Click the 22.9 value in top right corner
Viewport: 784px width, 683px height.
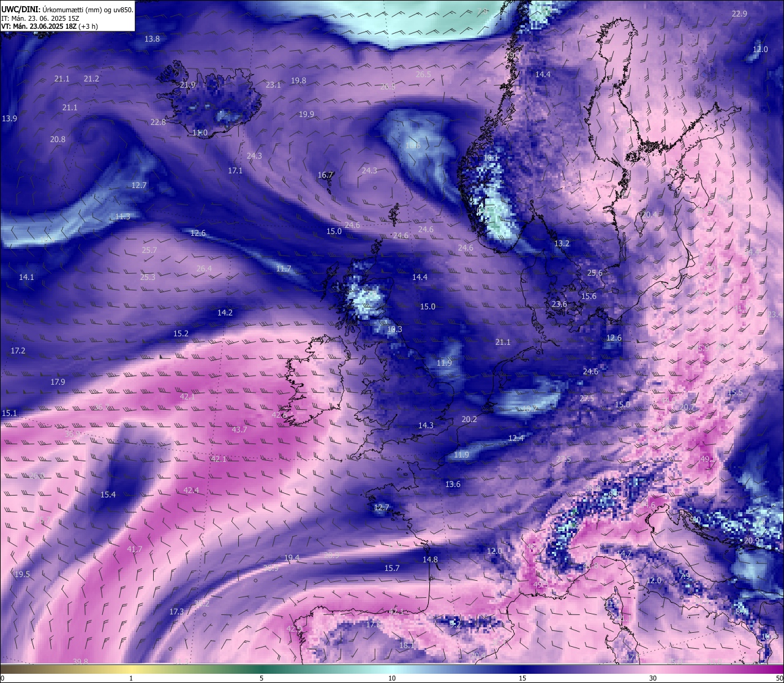[739, 13]
